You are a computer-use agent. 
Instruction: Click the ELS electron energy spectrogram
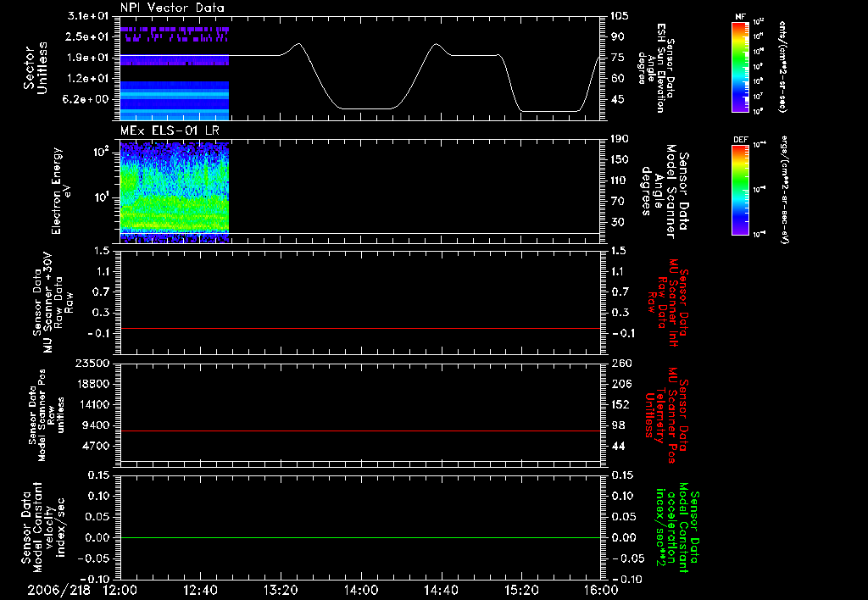pyautogui.click(x=175, y=191)
